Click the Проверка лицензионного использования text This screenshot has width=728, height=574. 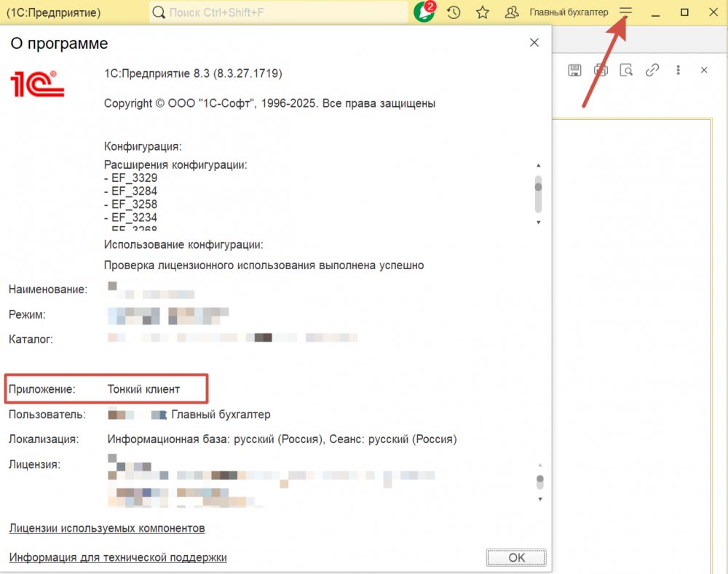point(264,266)
